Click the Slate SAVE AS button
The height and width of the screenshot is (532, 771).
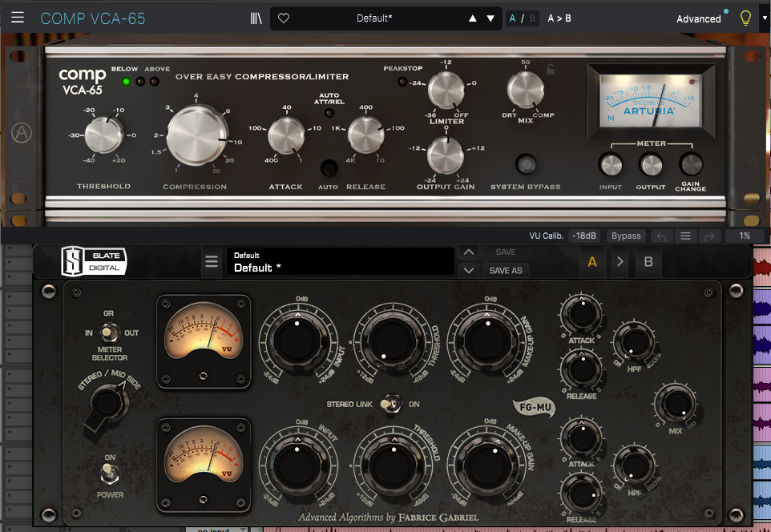pos(506,271)
